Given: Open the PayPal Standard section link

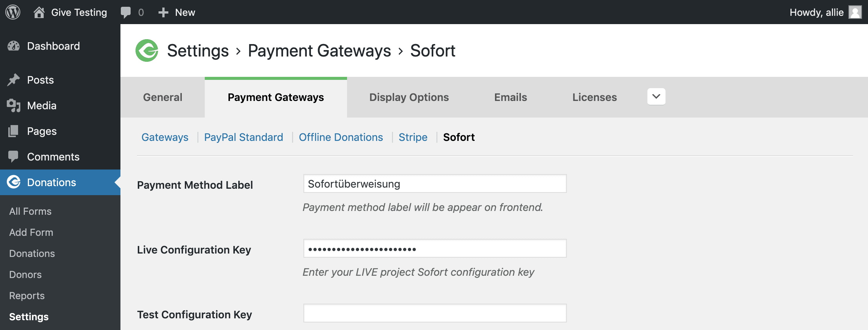Looking at the screenshot, I should [x=244, y=137].
